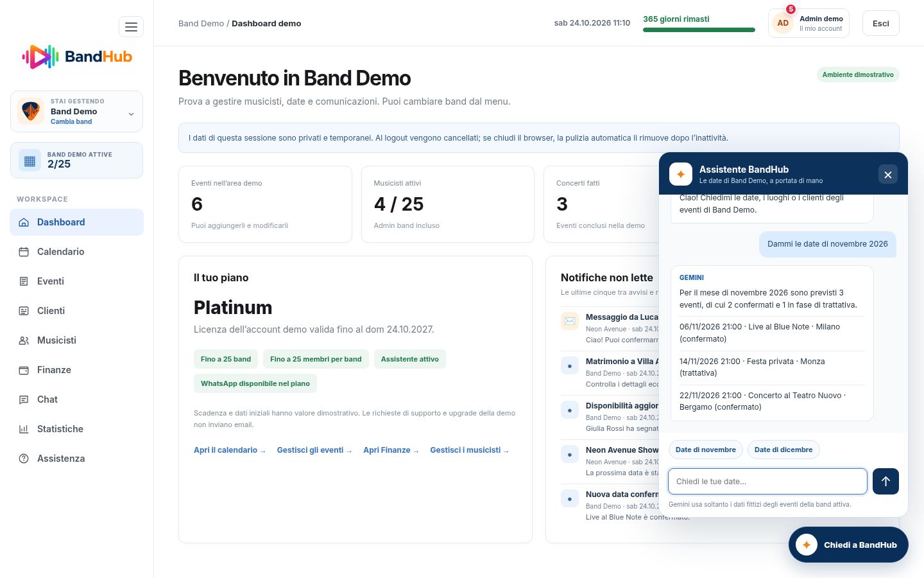Follow the Gestisci i musicisti link
The height and width of the screenshot is (578, 924).
click(470, 450)
